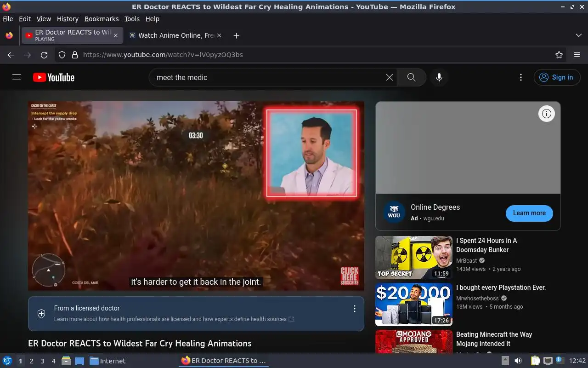Image resolution: width=588 pixels, height=368 pixels.
Task: Open the clipboard tray icon
Action: (x=535, y=361)
